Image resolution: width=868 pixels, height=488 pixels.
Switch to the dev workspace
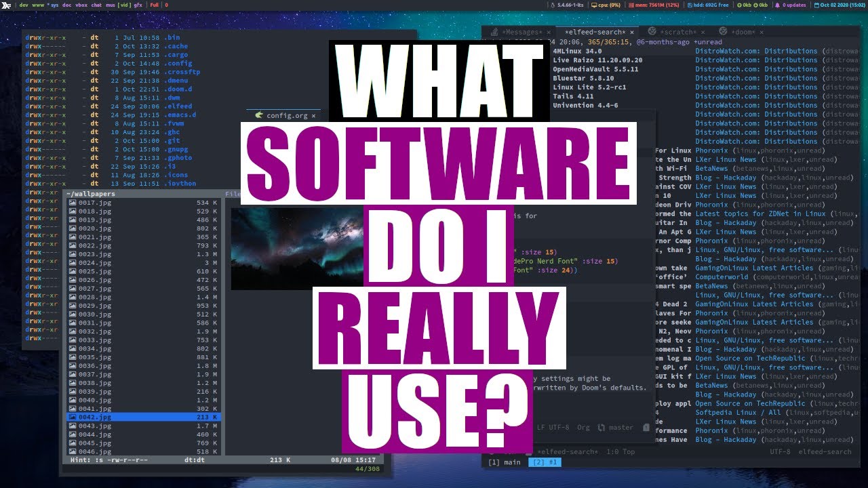coord(24,5)
